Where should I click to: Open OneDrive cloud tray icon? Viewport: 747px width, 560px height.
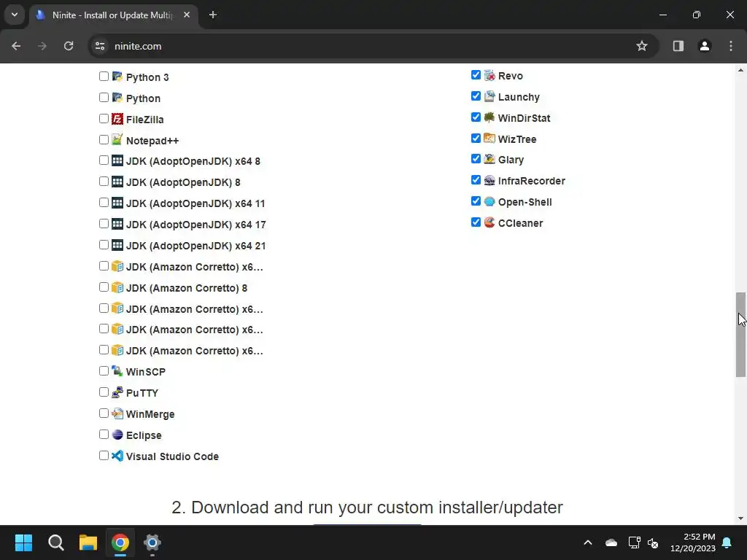coord(611,542)
